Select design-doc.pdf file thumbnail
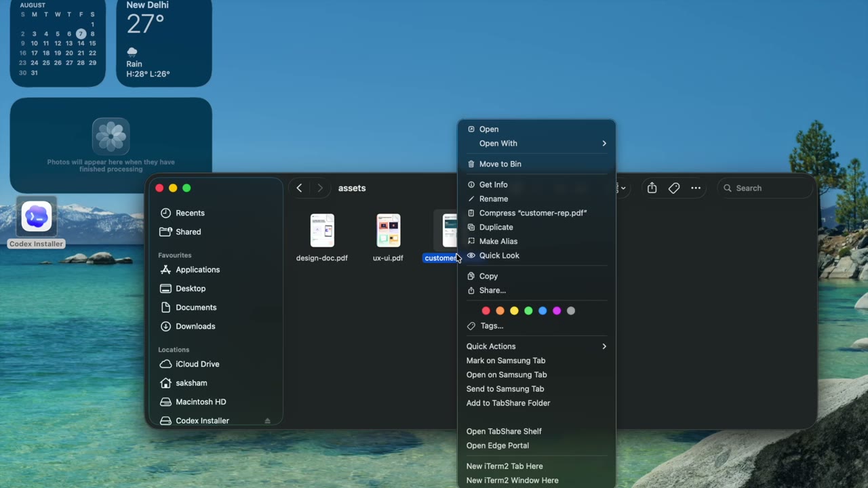 coord(322,230)
